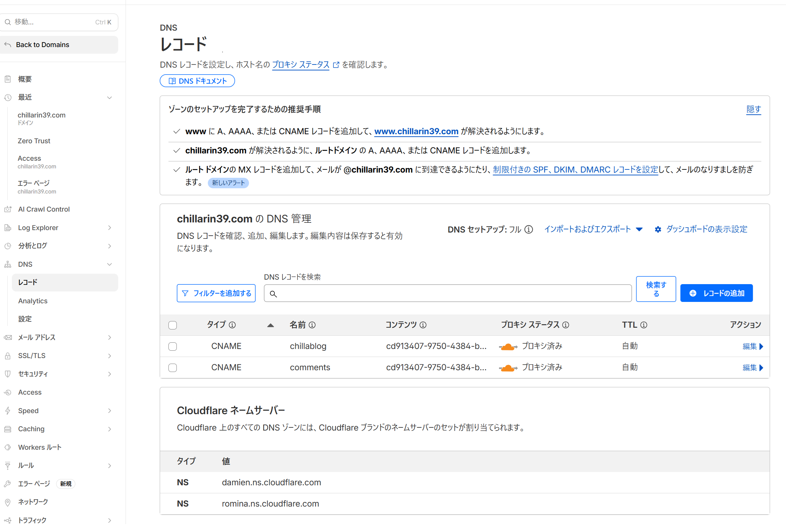Click the 最近 clock icon
The width and height of the screenshot is (786, 532).
coord(8,98)
